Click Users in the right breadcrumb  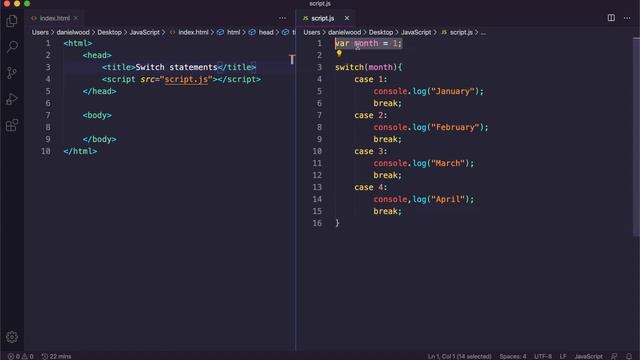tap(311, 32)
